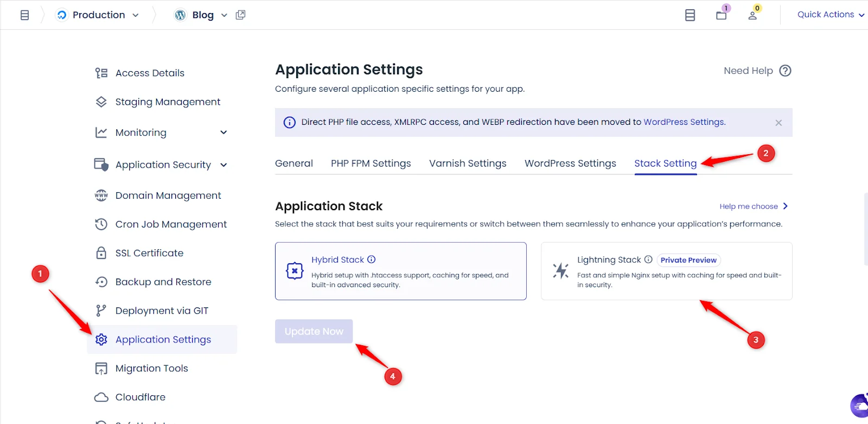868x424 pixels.
Task: Click the Need Help link text
Action: tap(748, 71)
